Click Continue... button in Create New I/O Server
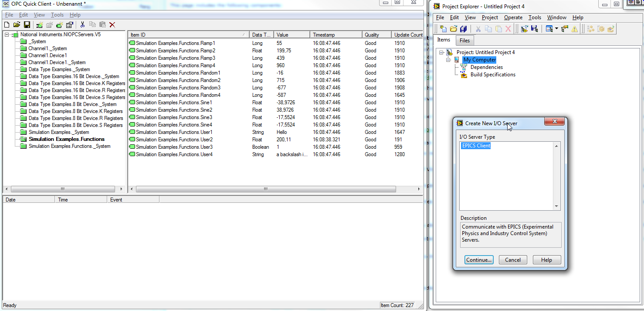 pos(479,260)
